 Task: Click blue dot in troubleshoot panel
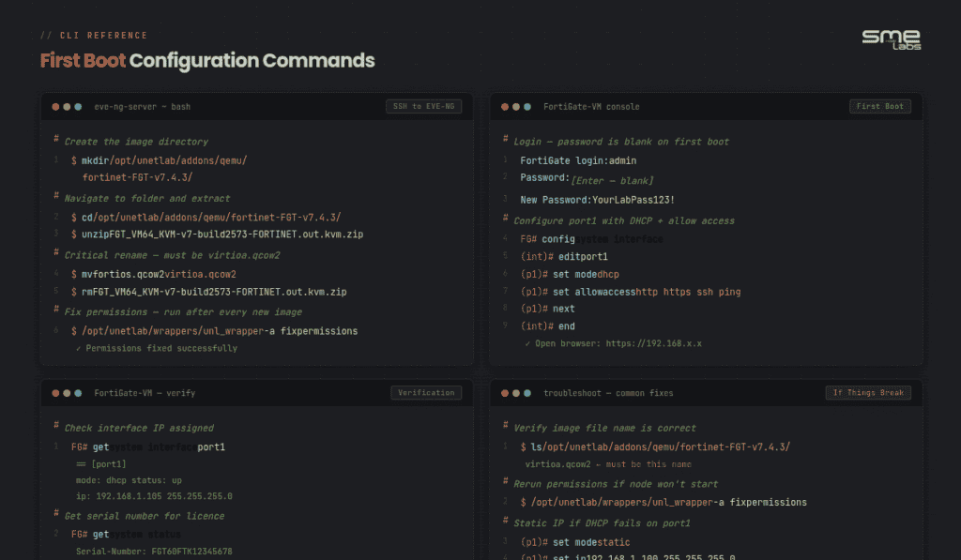coord(527,393)
